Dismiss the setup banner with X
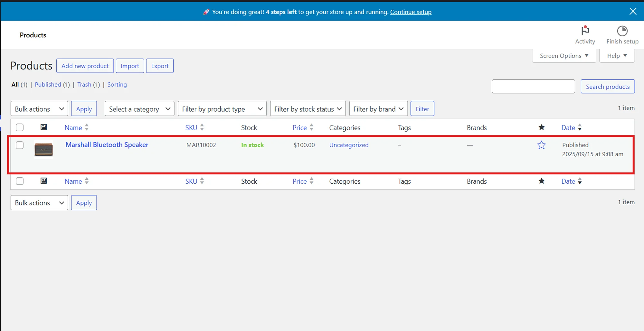644x331 pixels. pyautogui.click(x=633, y=12)
